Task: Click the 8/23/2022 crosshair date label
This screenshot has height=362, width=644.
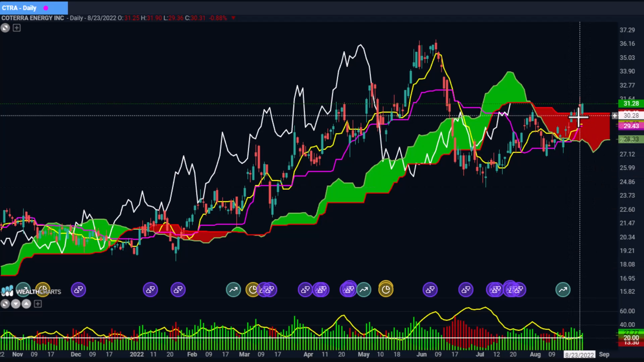Action: (579, 355)
